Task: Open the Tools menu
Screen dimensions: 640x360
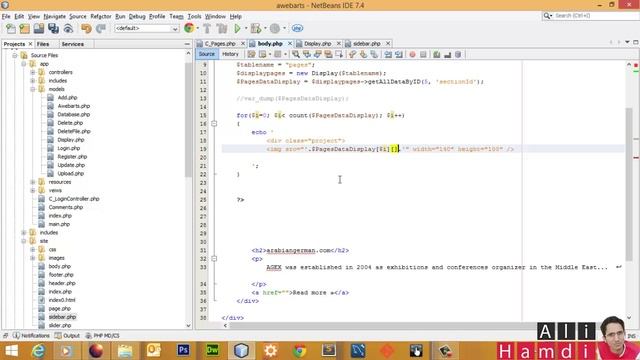Action: click(194, 16)
